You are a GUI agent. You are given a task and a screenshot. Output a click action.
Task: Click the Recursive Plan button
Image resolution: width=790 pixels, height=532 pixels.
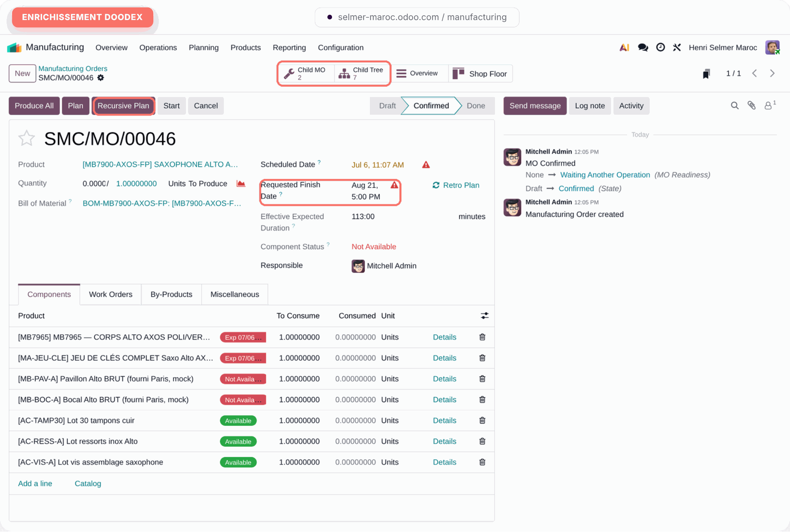tap(123, 106)
